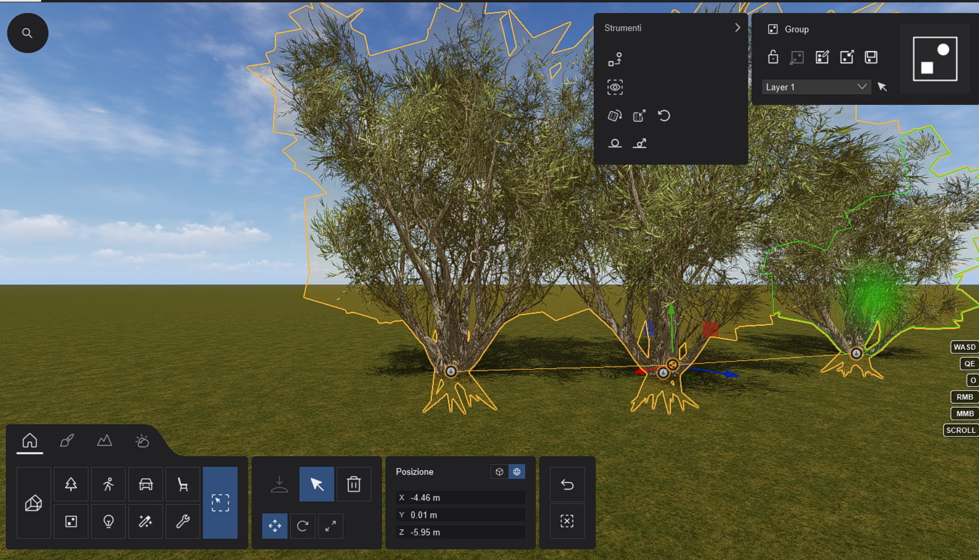Click the pivot-on-ground icon in Strumenti
Screen dimensions: 979x560
pos(615,143)
